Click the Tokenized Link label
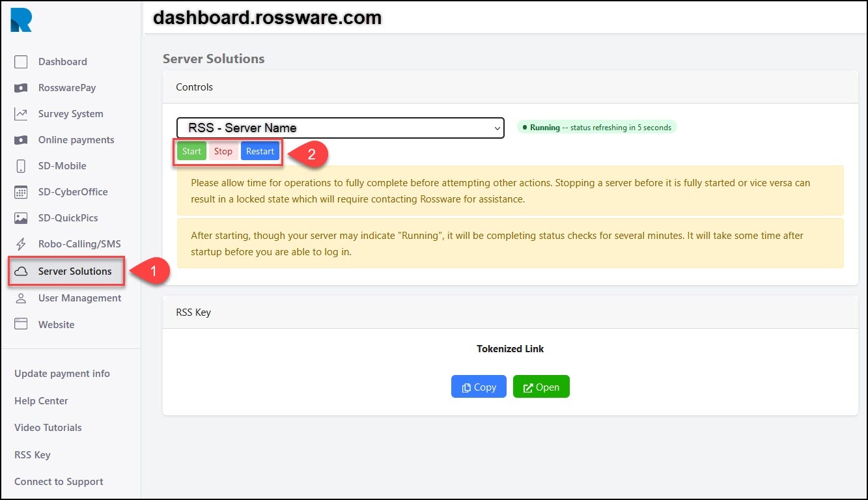Image resolution: width=868 pixels, height=500 pixels. 510,349
